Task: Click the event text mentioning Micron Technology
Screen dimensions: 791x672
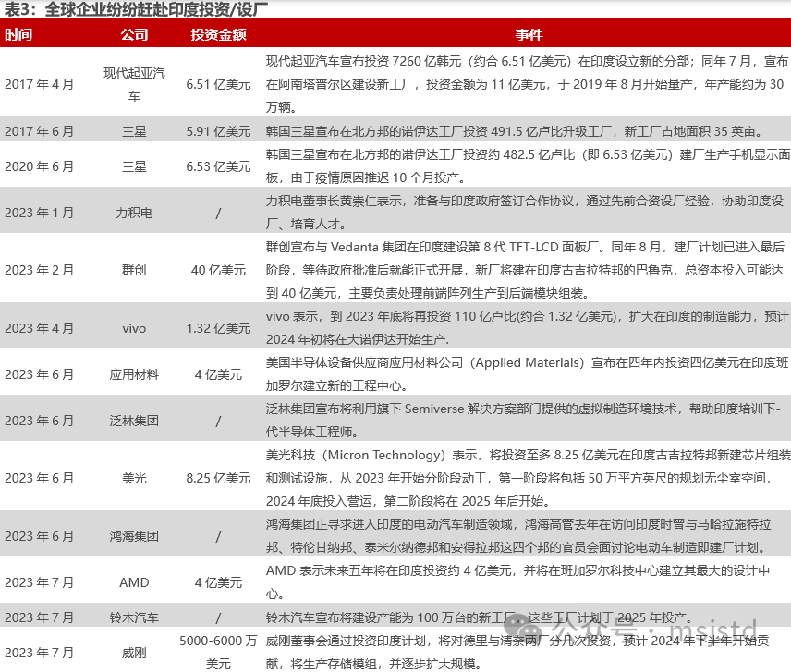Action: point(528,478)
